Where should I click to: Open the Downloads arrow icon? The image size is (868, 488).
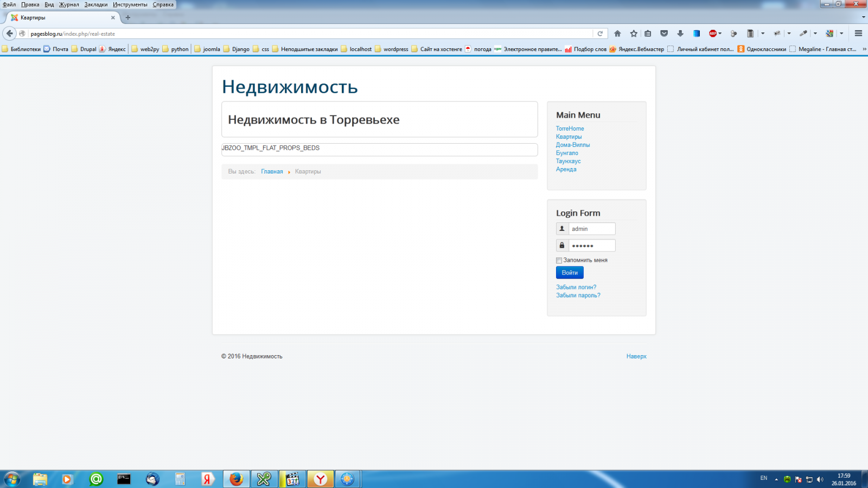[680, 34]
